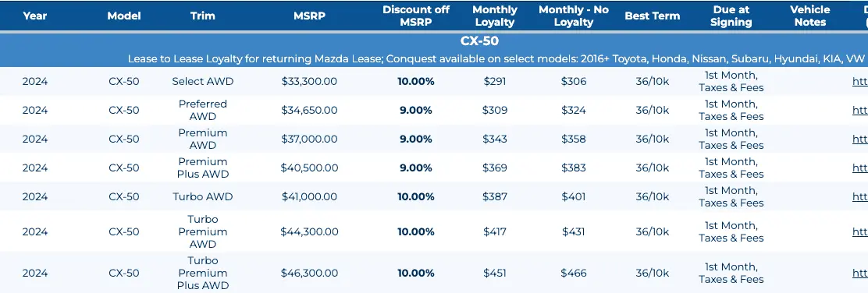Image resolution: width=868 pixels, height=293 pixels.
Task: Open the link in the Preferred AWD row
Action: [x=860, y=110]
